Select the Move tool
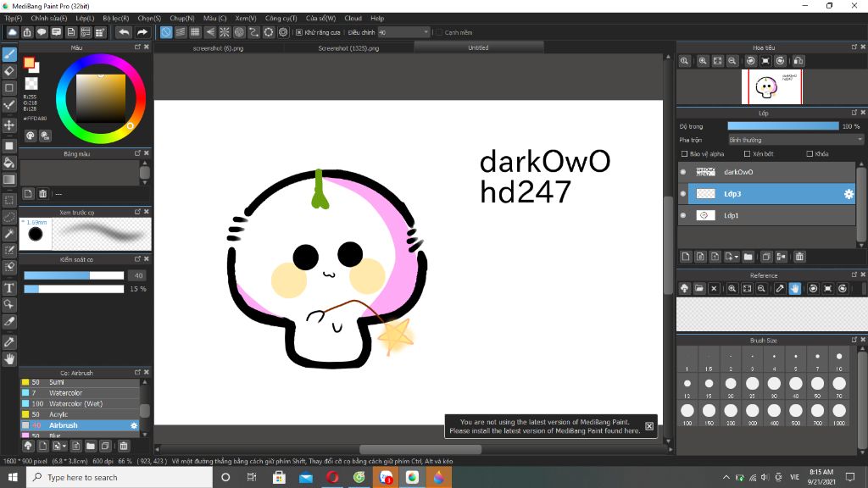 (x=9, y=125)
